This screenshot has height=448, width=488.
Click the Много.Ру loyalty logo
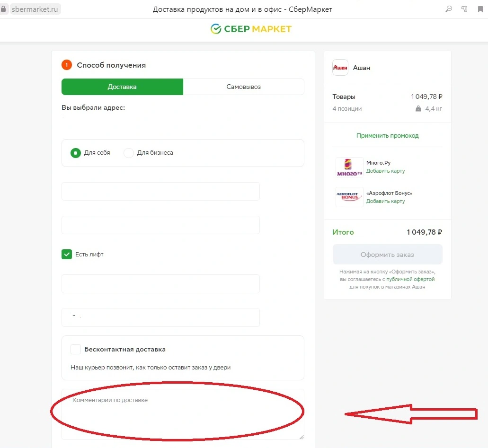point(349,167)
